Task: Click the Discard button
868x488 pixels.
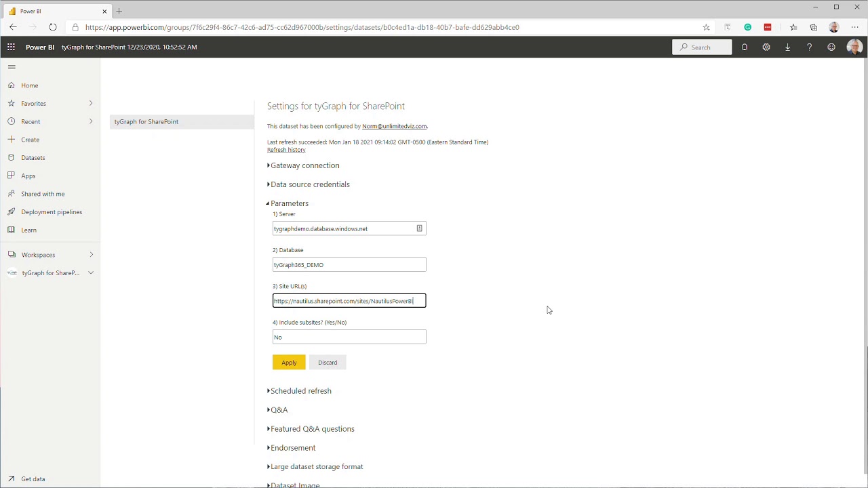Action: [328, 363]
